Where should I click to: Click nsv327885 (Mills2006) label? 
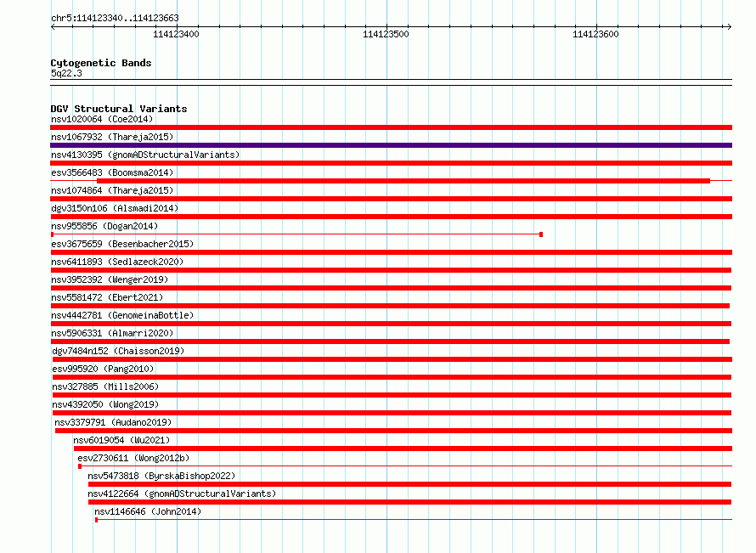(105, 387)
